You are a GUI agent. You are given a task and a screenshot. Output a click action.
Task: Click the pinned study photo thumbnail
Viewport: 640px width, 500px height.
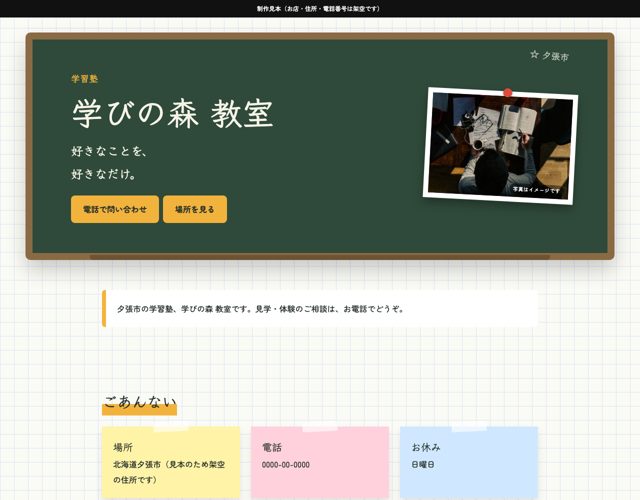pos(500,146)
